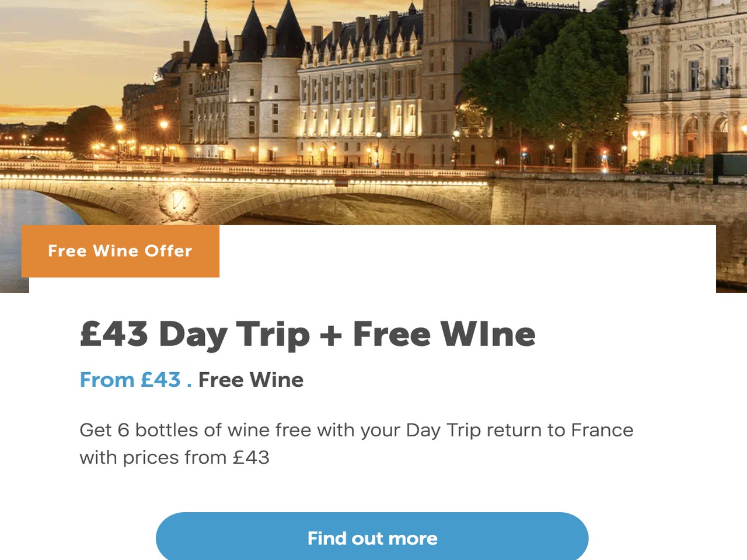Screen dimensions: 747x560
Task: Select the bold Free Wine subheading
Action: 251,380
